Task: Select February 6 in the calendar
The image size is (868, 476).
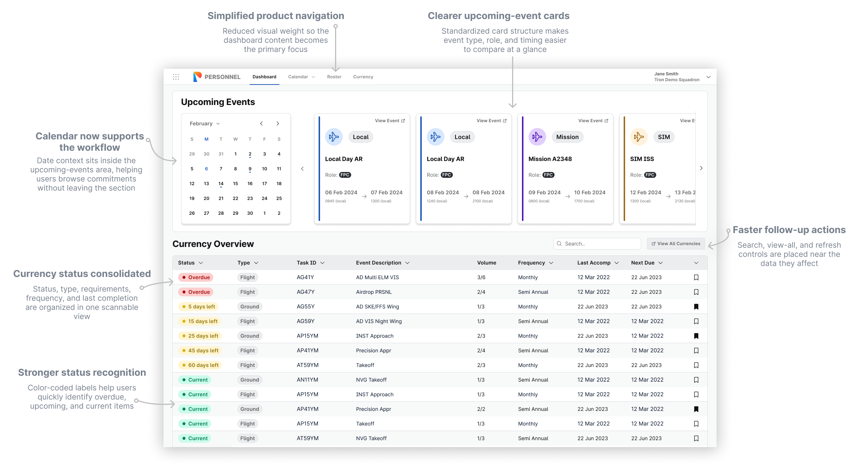Action: tap(206, 169)
